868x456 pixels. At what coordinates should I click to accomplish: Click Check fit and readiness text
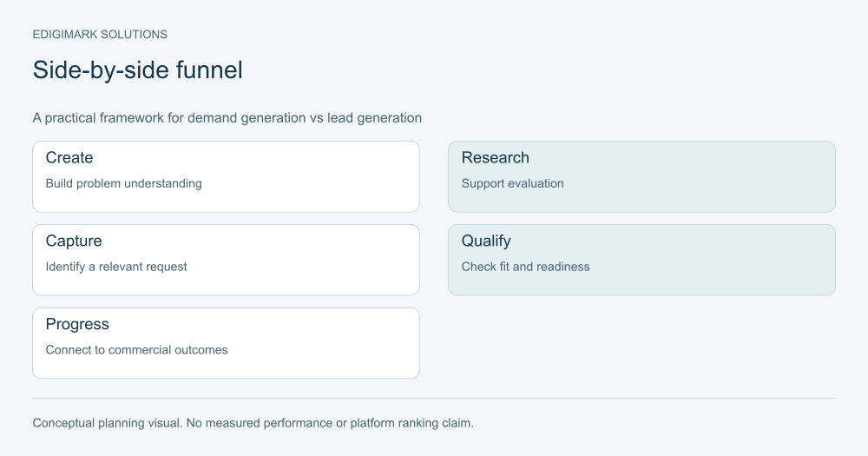(x=525, y=267)
